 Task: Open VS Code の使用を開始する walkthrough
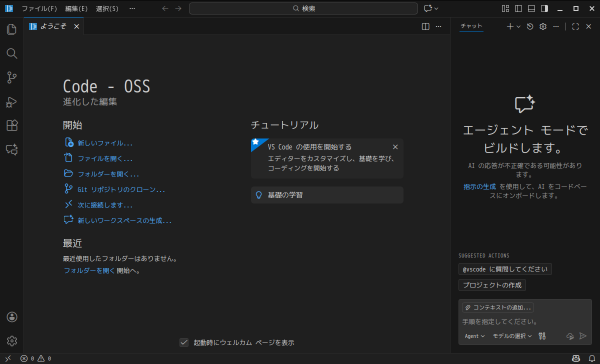coord(327,158)
